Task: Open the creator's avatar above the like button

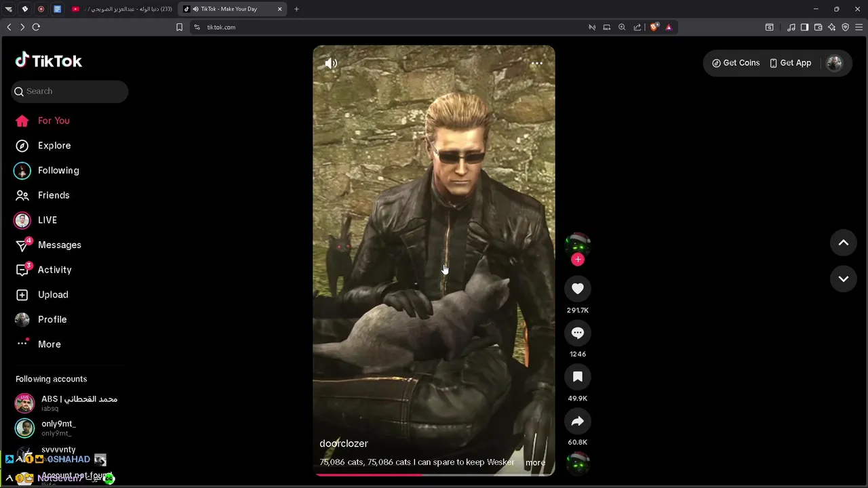Action: click(x=578, y=244)
